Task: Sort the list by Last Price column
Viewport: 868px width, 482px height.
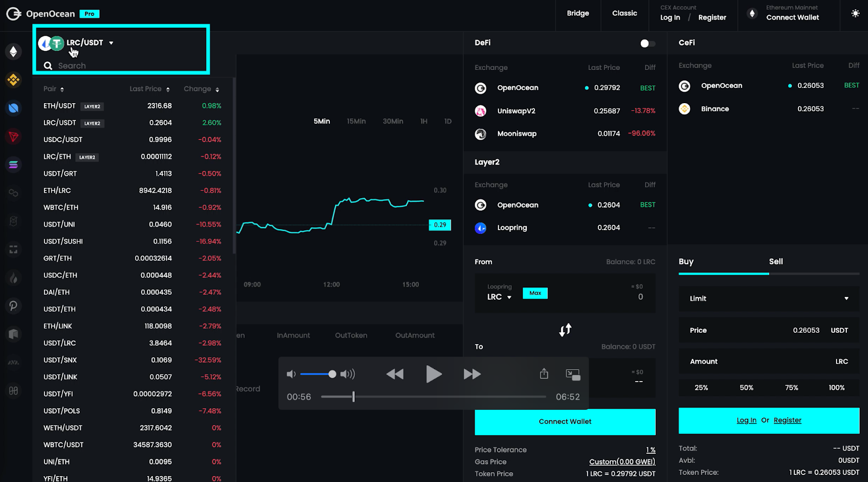Action: point(150,89)
